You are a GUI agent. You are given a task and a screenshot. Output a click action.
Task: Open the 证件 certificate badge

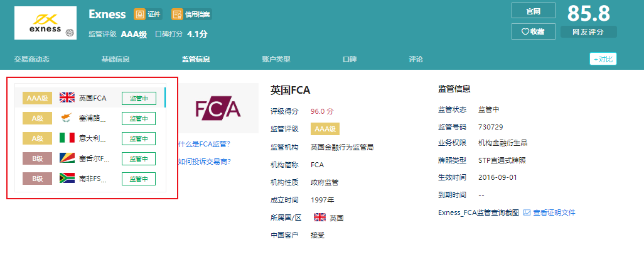click(x=148, y=14)
